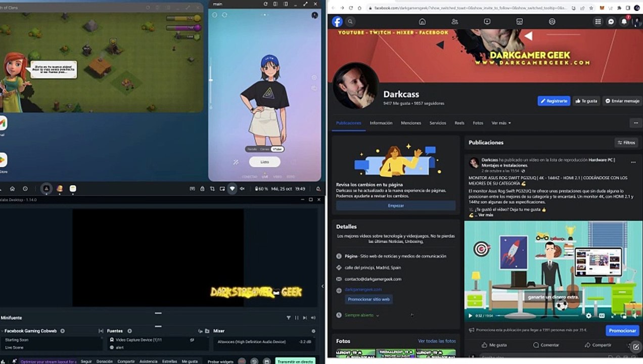
Task: Switch to the Fotos tab
Action: pos(478,123)
